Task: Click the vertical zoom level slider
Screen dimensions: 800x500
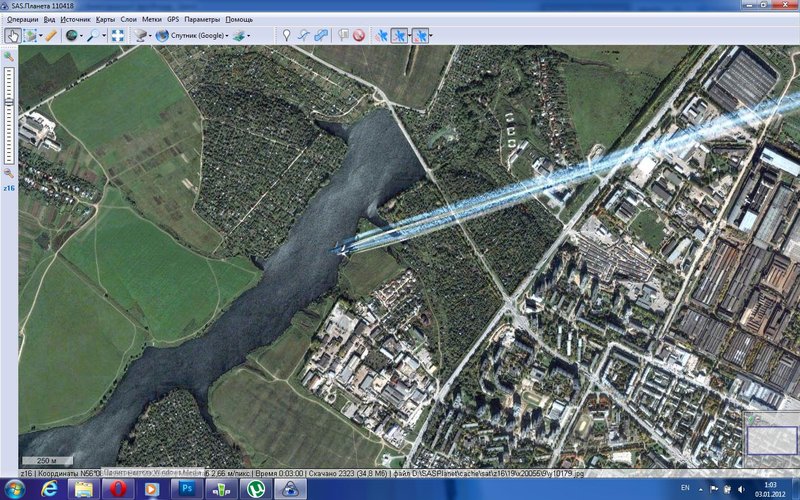Action: (x=9, y=115)
